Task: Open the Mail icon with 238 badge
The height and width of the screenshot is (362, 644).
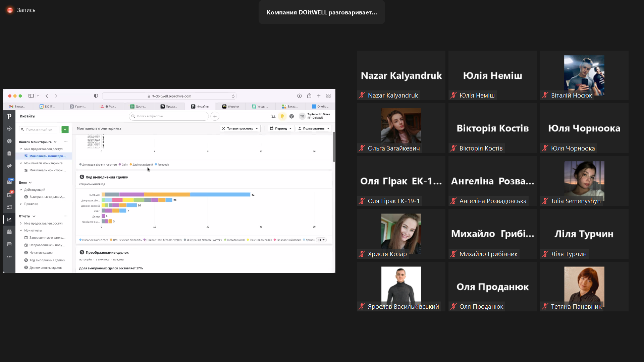Action: click(9, 182)
